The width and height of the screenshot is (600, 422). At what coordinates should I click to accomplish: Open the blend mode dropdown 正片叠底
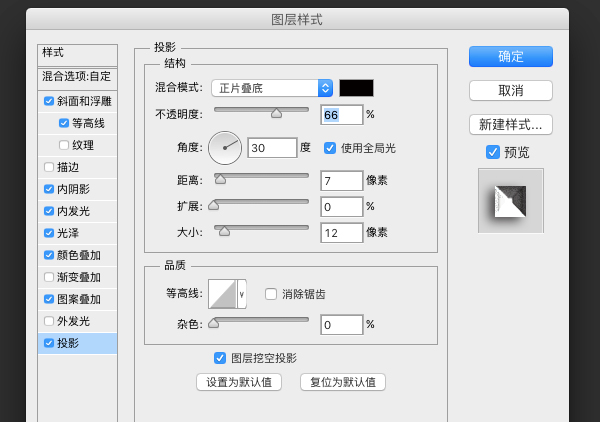pos(271,88)
